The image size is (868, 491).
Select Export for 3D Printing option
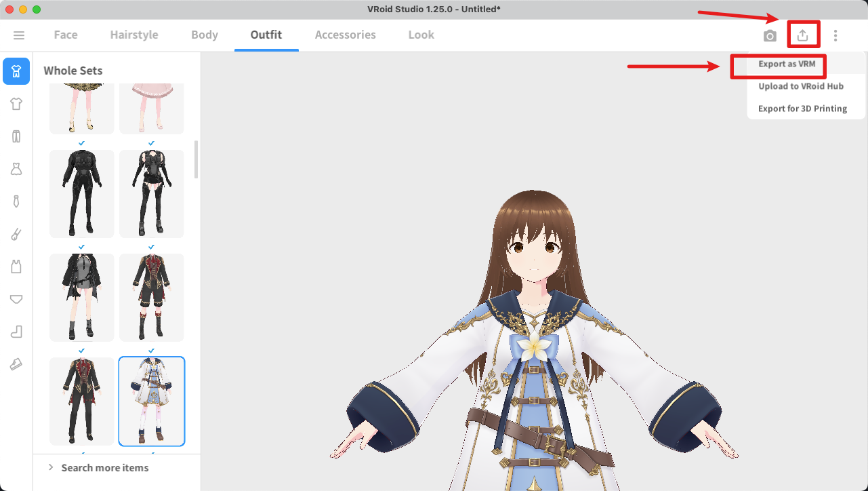[802, 109]
